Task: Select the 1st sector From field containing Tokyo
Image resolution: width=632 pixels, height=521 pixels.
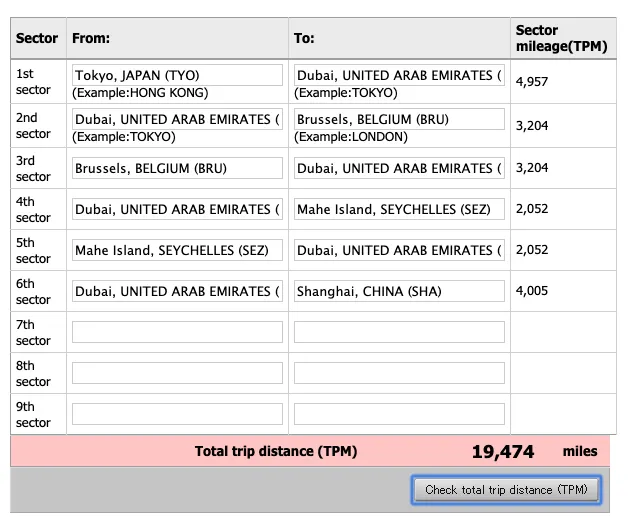Action: [x=177, y=76]
